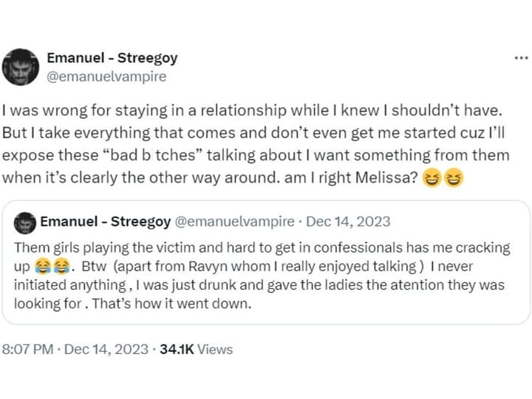532x399 pixels.
Task: Click the first grinning emoji after Melissa
Action: 432,177
